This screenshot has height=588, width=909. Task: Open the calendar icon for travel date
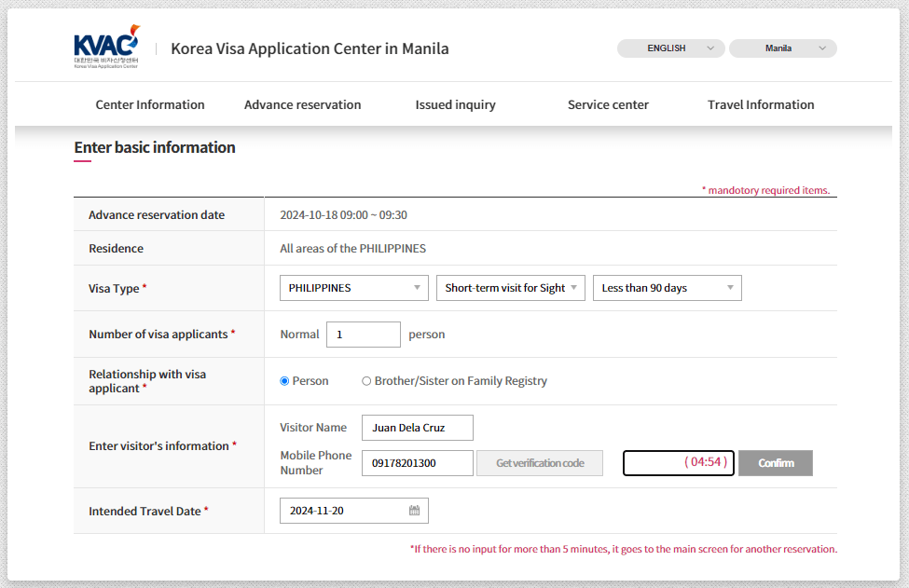pos(414,511)
